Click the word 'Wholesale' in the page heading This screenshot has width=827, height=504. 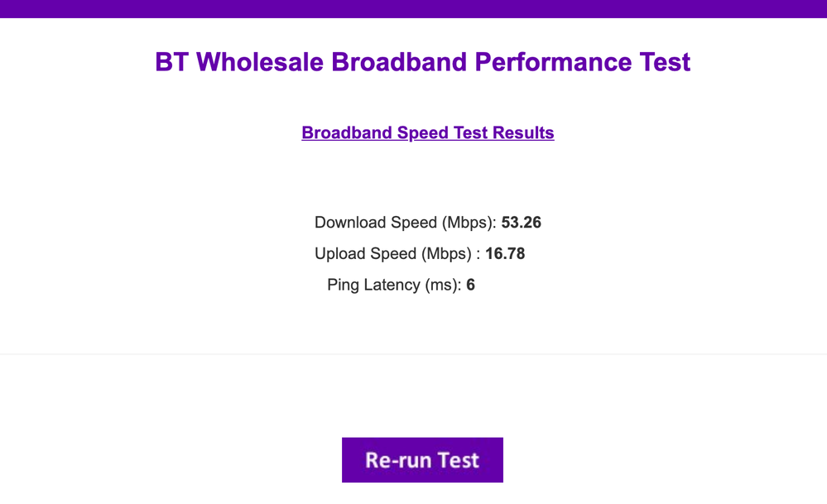[262, 62]
